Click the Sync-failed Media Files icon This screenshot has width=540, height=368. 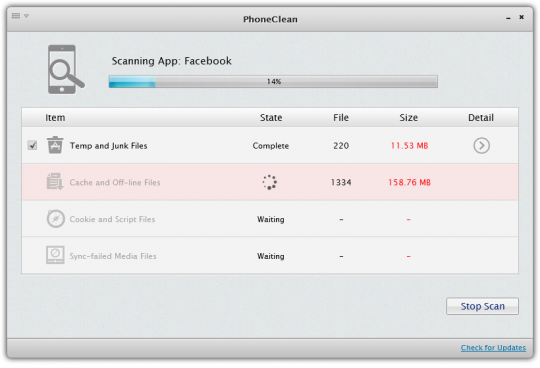(55, 255)
